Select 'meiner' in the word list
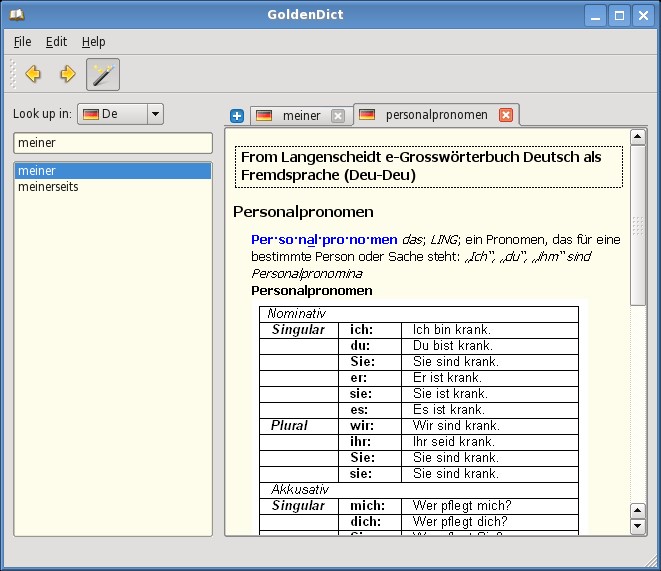 (37, 171)
